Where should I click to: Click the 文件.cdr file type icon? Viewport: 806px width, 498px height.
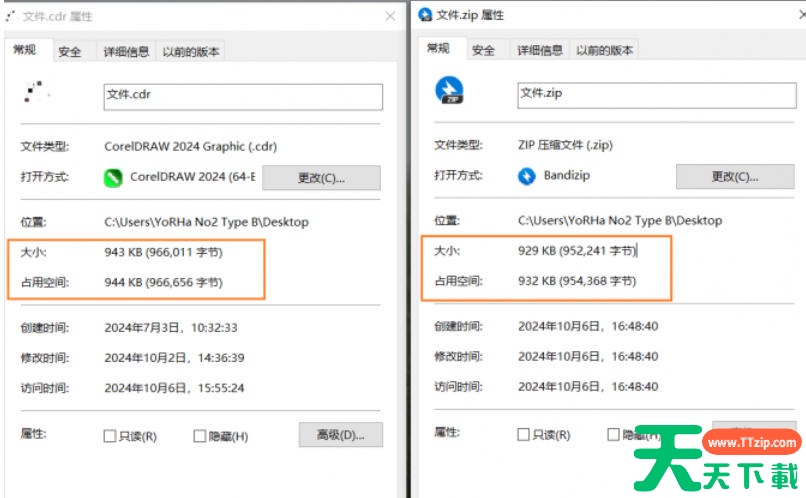[x=35, y=91]
